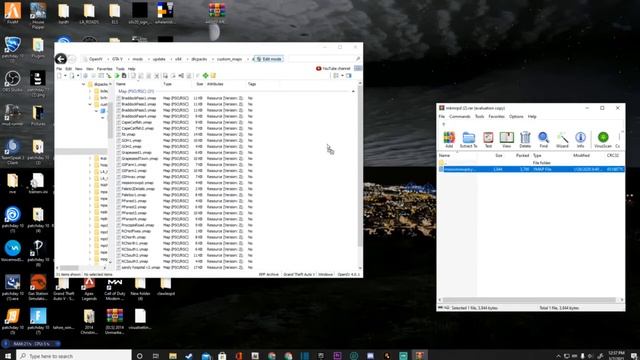Open Call of Duty Modern Warfare shortcut
This screenshot has width=640, height=360.
point(115,289)
